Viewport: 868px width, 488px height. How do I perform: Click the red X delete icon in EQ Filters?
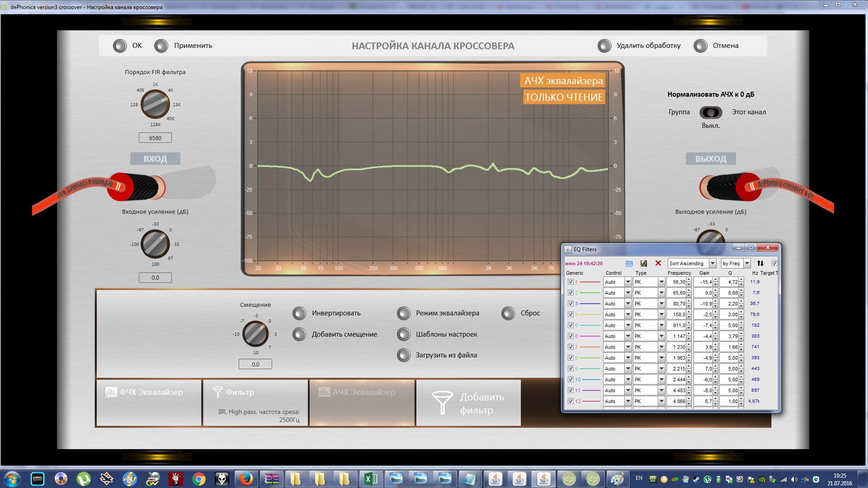(x=658, y=263)
